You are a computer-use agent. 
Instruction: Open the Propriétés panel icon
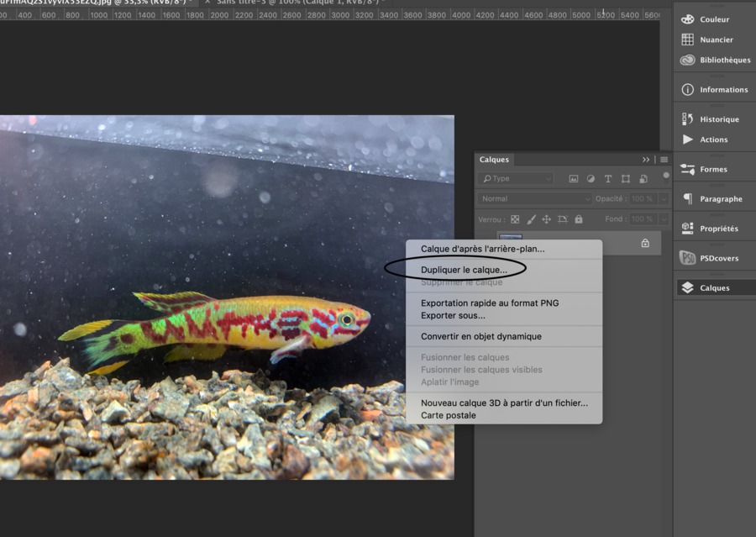[687, 229]
